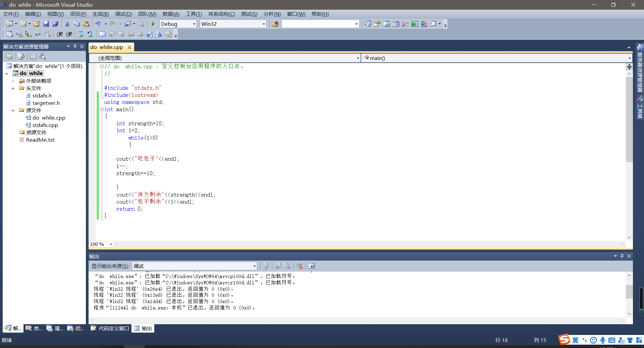The height and width of the screenshot is (348, 644).
Task: Toggle bookmark on current line icon
Action: tap(102, 34)
